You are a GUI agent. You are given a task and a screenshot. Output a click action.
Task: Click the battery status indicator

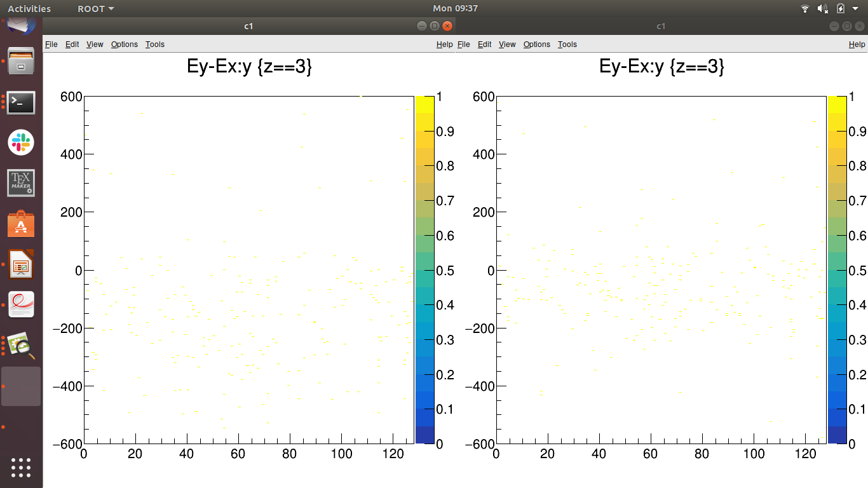(841, 8)
